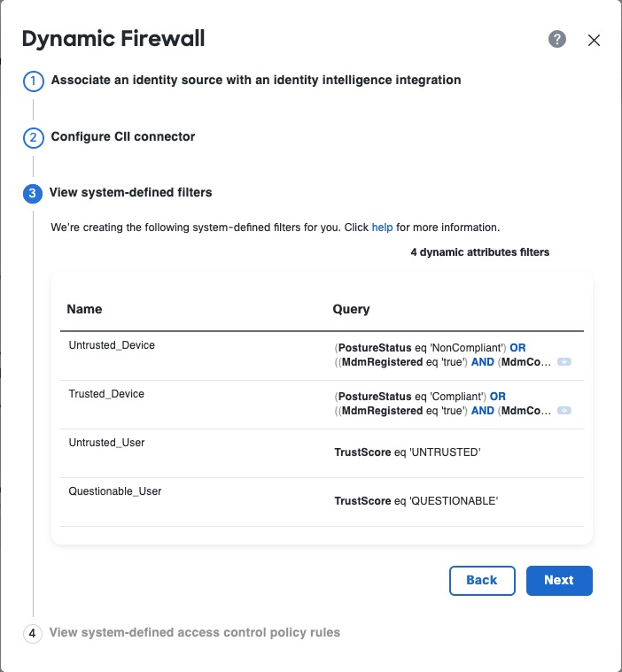This screenshot has width=622, height=672.
Task: Expand the Trusted_Device query
Action: tap(564, 411)
